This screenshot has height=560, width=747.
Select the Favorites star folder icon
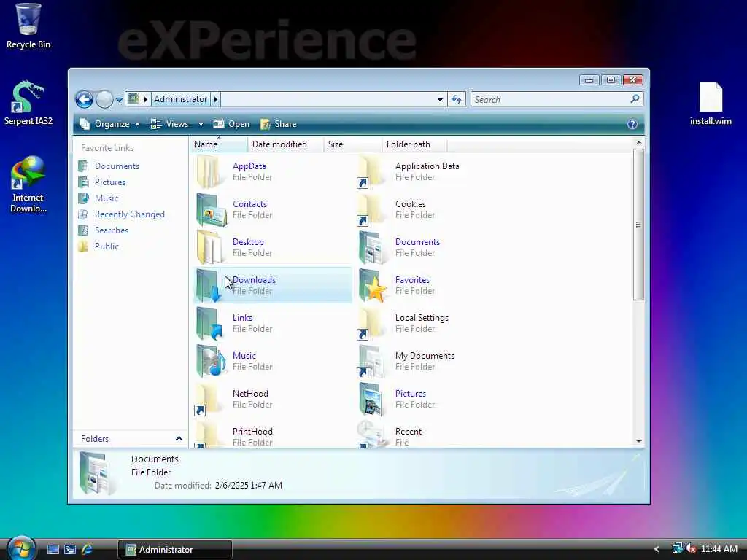point(373,285)
